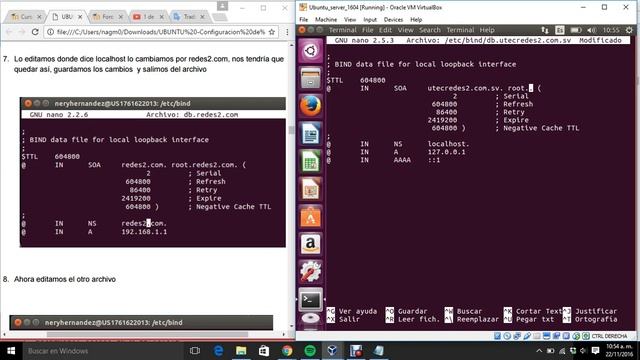
Task: Open VirtualBox Input menu
Action: pos(370,20)
